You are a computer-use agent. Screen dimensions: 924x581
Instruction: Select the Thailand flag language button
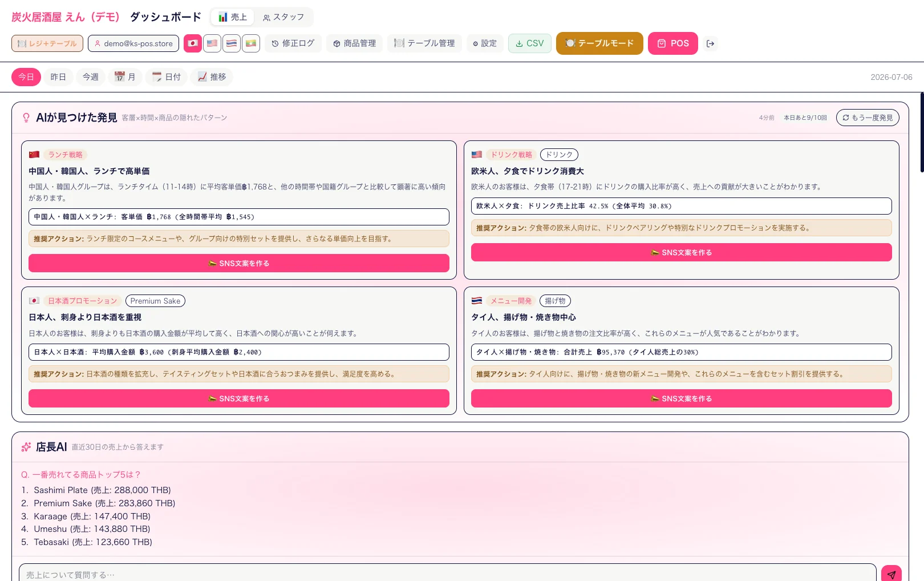pos(232,43)
